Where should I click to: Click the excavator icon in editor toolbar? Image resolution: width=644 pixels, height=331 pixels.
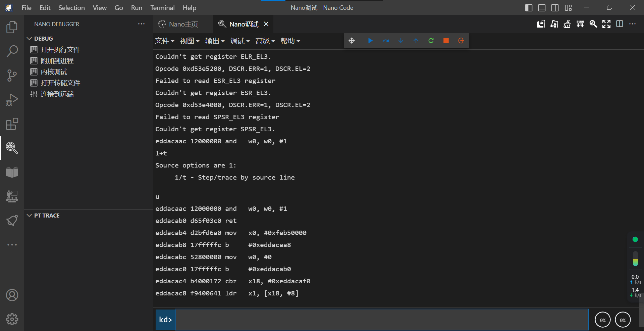click(554, 24)
